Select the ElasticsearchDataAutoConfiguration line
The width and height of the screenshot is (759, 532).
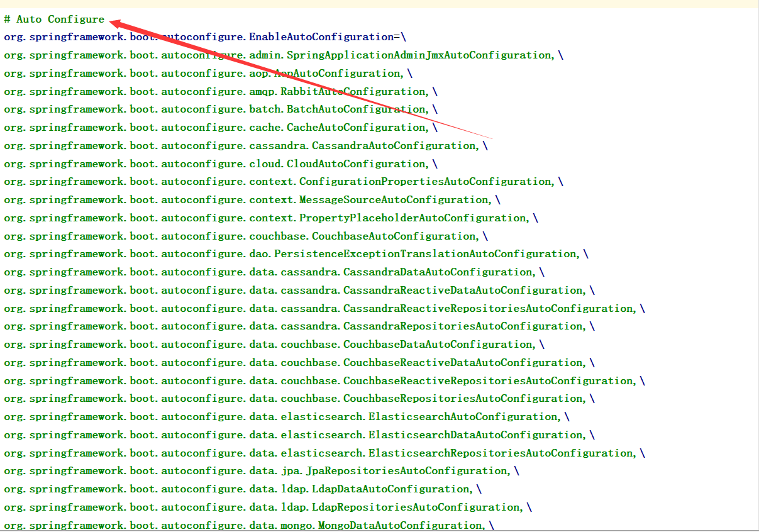click(x=299, y=435)
